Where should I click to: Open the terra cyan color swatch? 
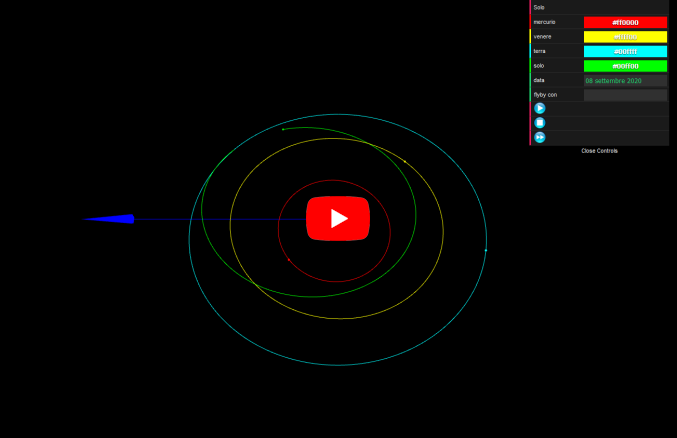[625, 51]
